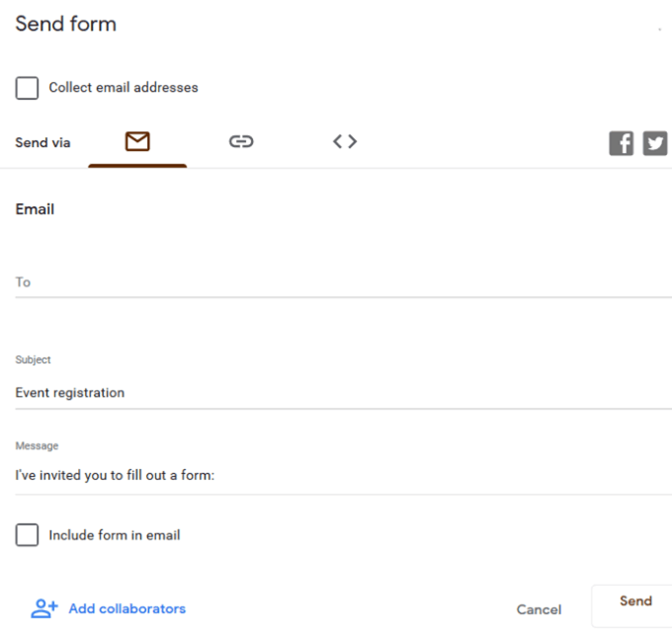Tick the Include form in email checkbox

click(x=27, y=535)
